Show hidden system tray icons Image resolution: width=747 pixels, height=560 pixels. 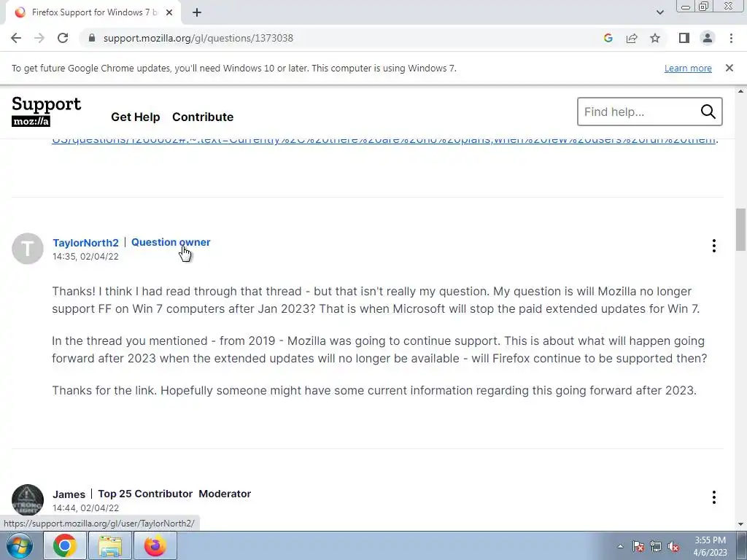[620, 546]
